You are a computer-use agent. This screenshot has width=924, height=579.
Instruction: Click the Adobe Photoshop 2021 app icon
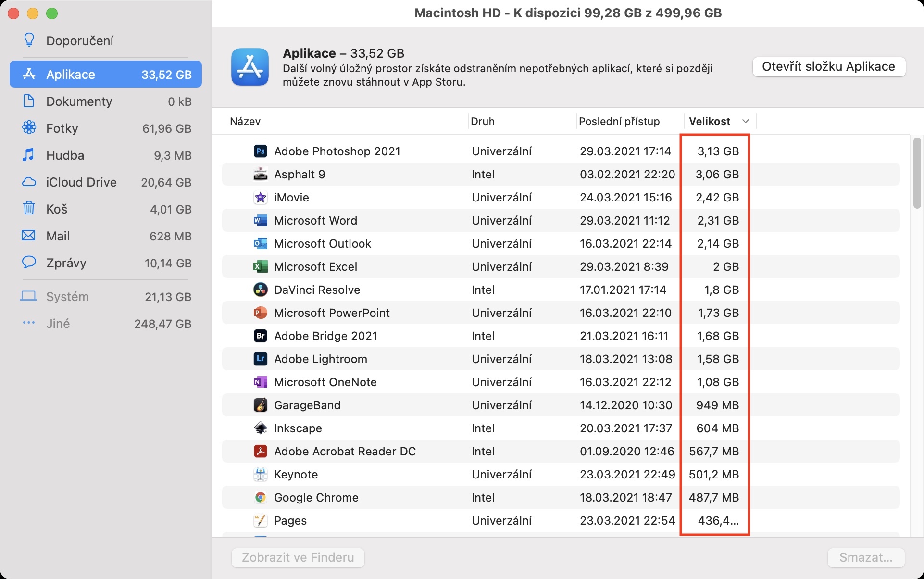pos(260,151)
